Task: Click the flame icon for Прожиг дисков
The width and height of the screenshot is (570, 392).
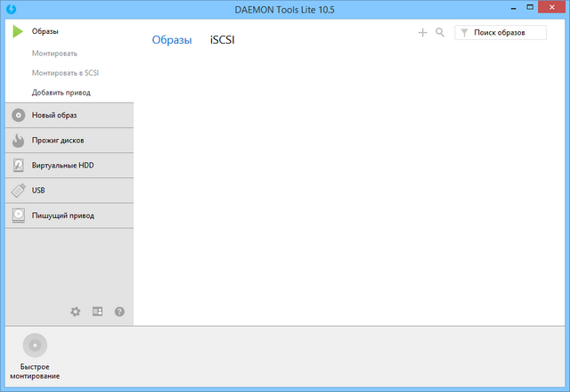Action: 19,141
